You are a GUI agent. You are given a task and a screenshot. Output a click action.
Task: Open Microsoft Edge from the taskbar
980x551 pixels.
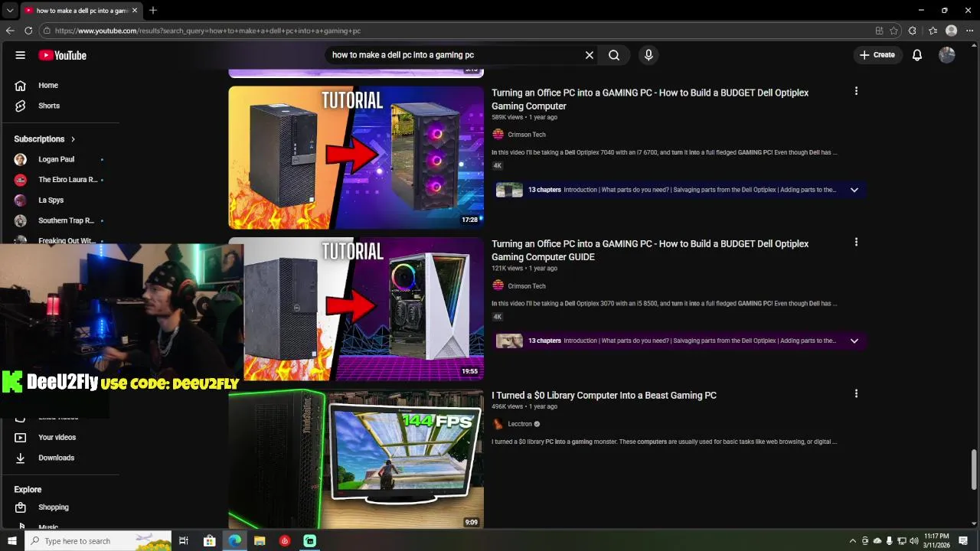point(234,541)
